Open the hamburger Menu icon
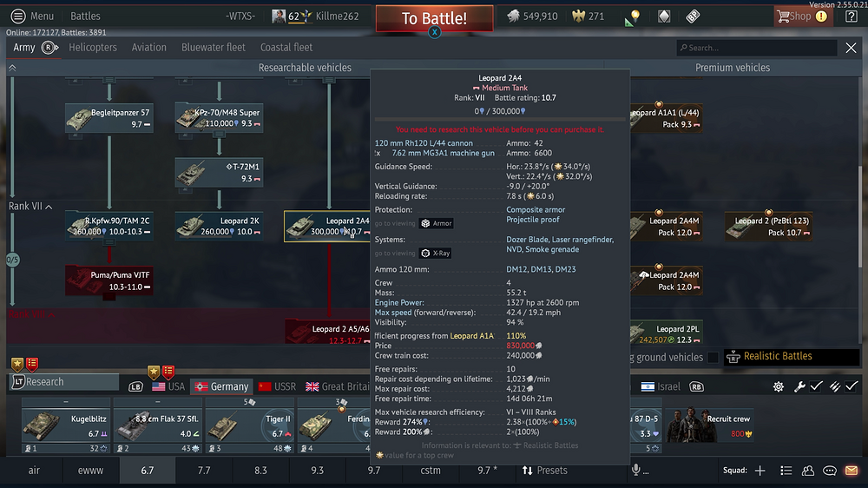Viewport: 868px width, 488px height. [x=18, y=16]
